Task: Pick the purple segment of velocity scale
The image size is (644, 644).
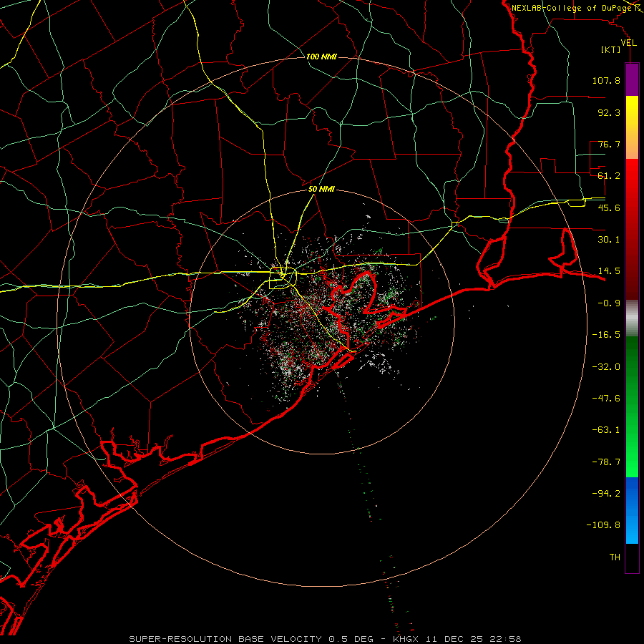Action: point(632,79)
